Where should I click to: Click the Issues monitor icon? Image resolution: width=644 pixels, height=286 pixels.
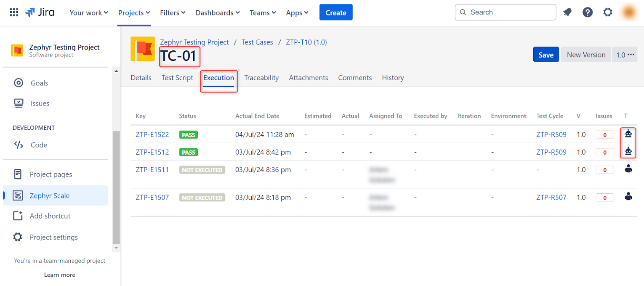[x=19, y=103]
